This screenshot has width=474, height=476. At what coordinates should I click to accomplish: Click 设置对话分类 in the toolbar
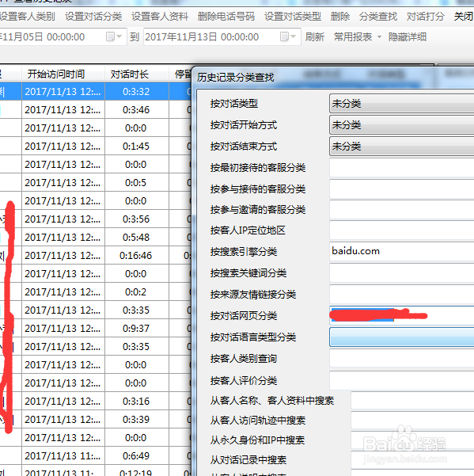(93, 17)
